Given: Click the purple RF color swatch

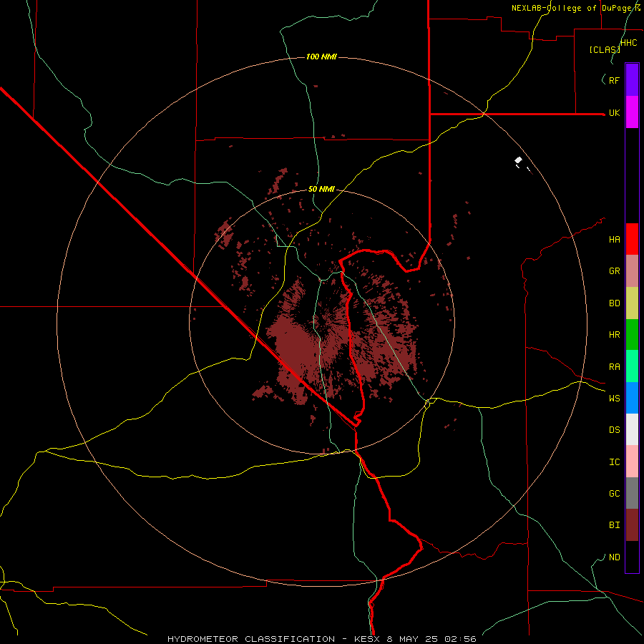Looking at the screenshot, I should pyautogui.click(x=632, y=79).
